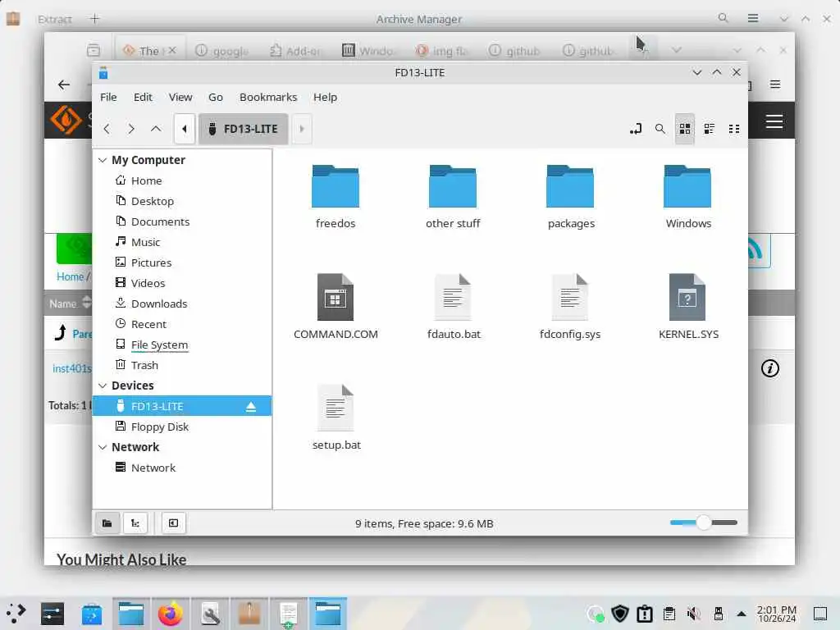The width and height of the screenshot is (840, 630).
Task: Go up to parent folder
Action: pyautogui.click(x=156, y=129)
